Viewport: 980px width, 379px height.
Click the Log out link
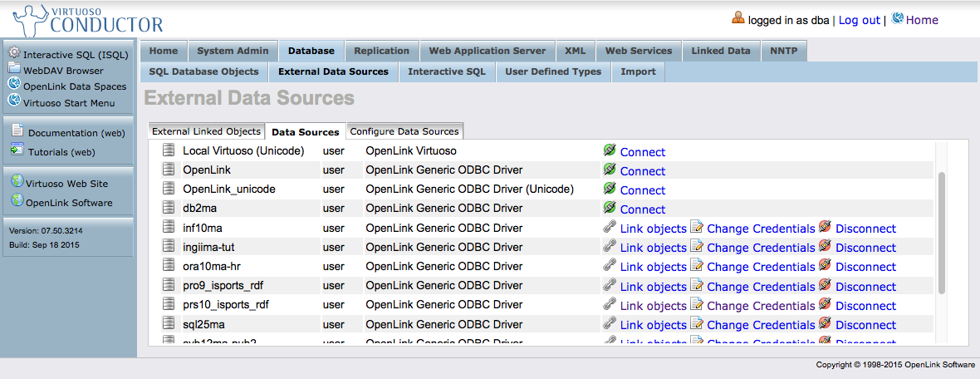(x=859, y=20)
